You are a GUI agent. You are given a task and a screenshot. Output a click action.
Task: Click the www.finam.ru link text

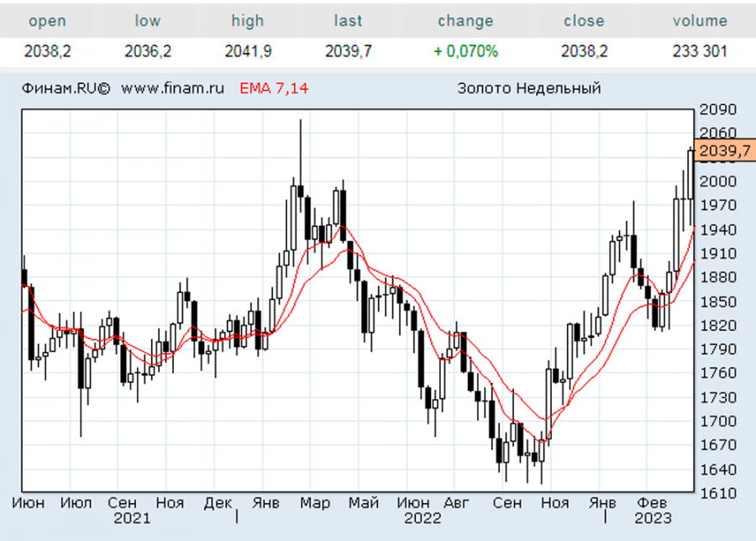point(172,88)
